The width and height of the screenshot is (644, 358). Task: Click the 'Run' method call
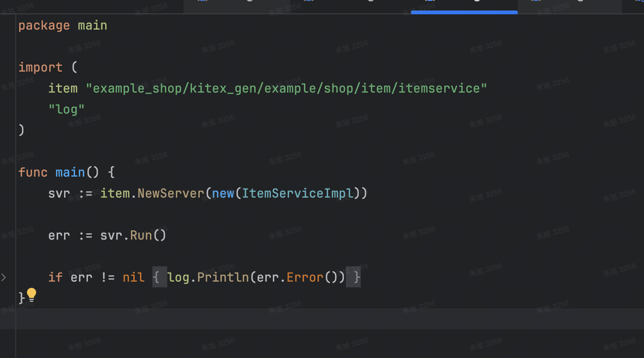[141, 235]
